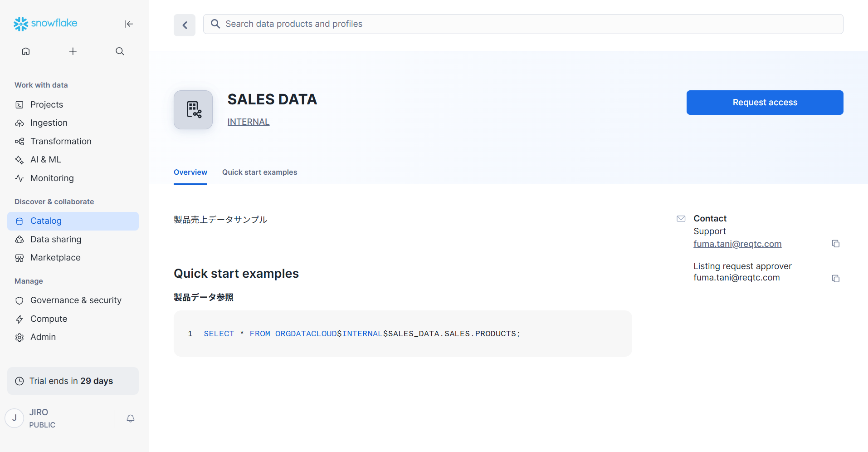Copy the support email address
868x452 pixels.
click(835, 244)
